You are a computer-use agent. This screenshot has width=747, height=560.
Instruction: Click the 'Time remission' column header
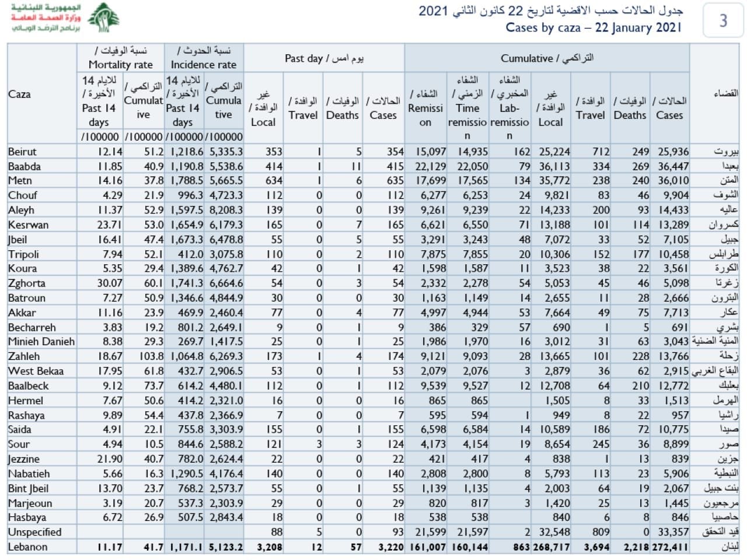(x=467, y=108)
